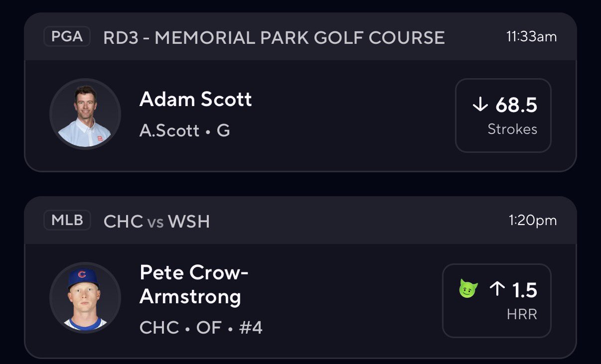Open Adam Scott's profile photo
Screen dimensions: 601x364
point(85,114)
